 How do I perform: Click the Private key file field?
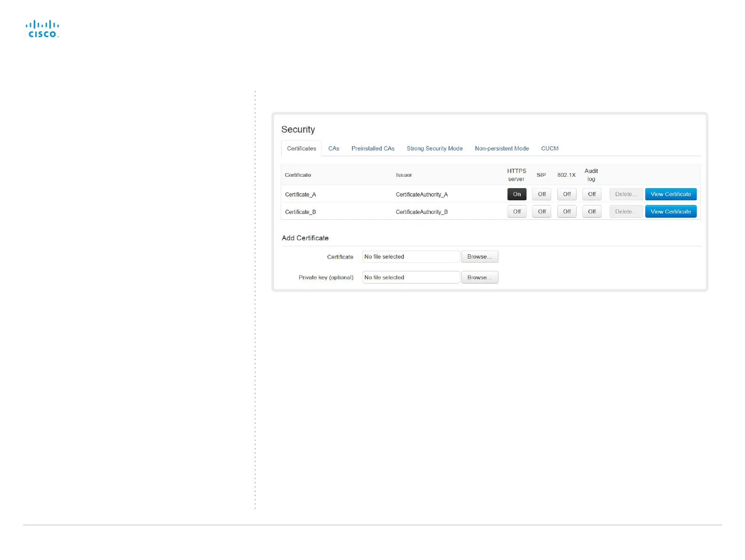click(411, 277)
